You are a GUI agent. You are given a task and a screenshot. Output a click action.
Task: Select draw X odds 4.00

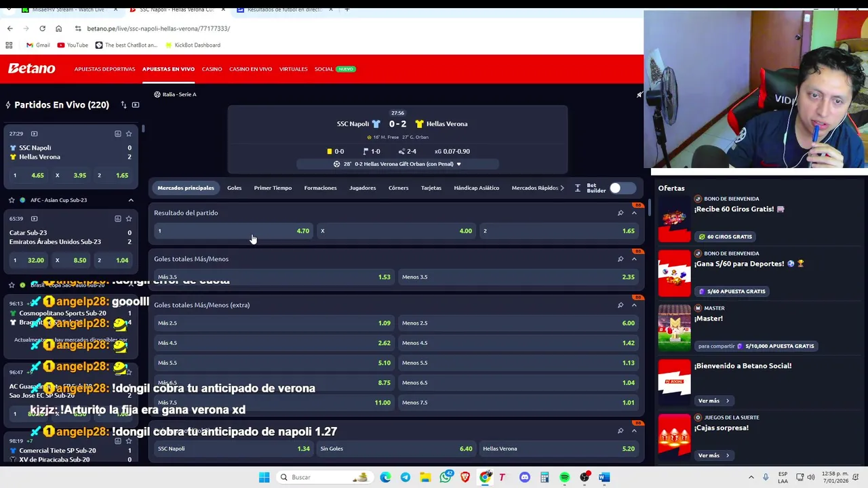[397, 231]
